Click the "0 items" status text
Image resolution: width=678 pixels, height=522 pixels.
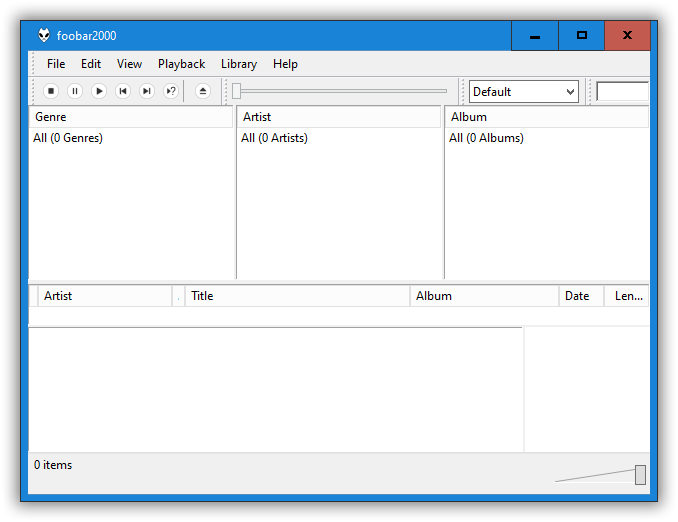[x=53, y=465]
